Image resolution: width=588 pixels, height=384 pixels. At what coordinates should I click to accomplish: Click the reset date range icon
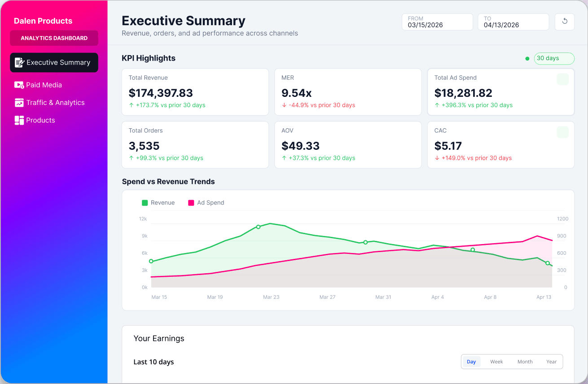coord(565,22)
